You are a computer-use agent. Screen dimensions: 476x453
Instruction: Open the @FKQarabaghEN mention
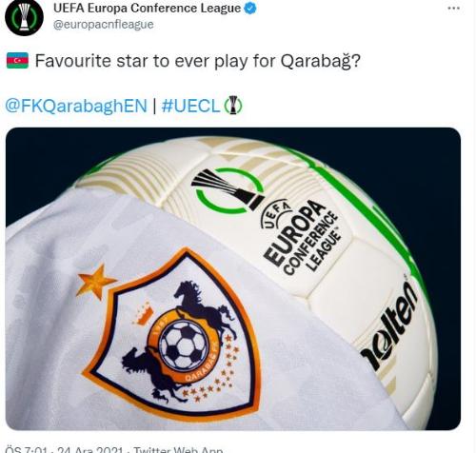click(x=76, y=106)
